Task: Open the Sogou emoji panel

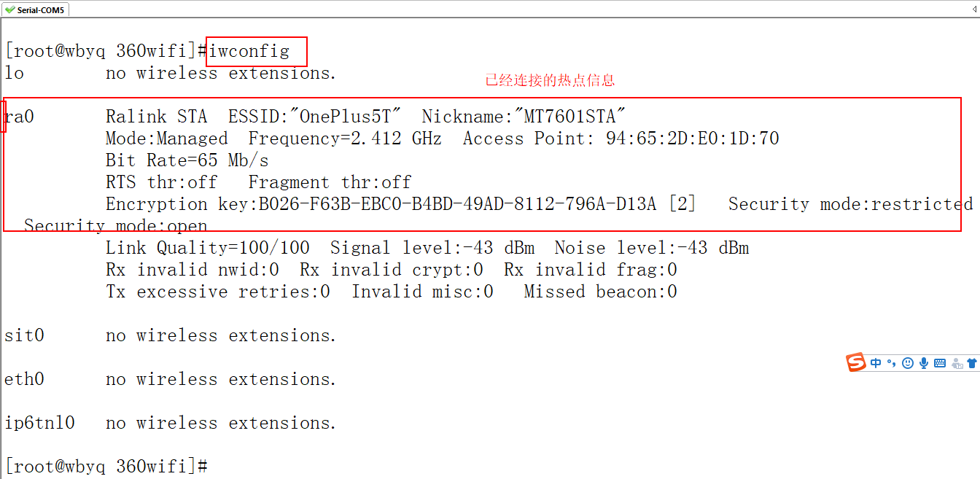Action: tap(908, 363)
